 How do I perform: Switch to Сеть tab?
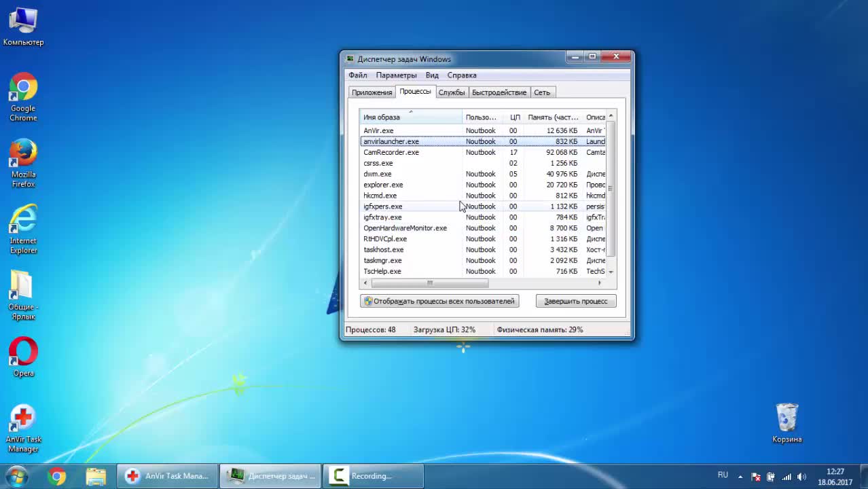(542, 92)
